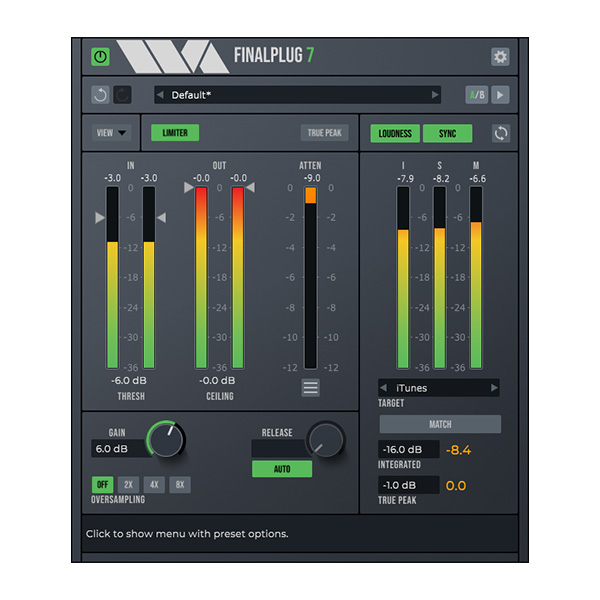Click the left OUT ceiling triangle marker

(x=188, y=188)
